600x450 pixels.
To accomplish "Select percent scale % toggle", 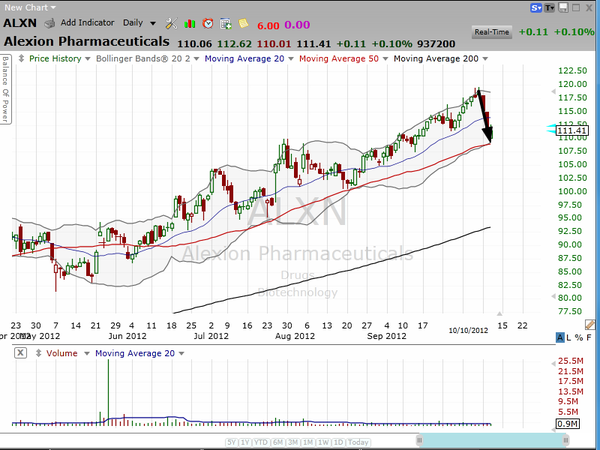I will tap(579, 338).
